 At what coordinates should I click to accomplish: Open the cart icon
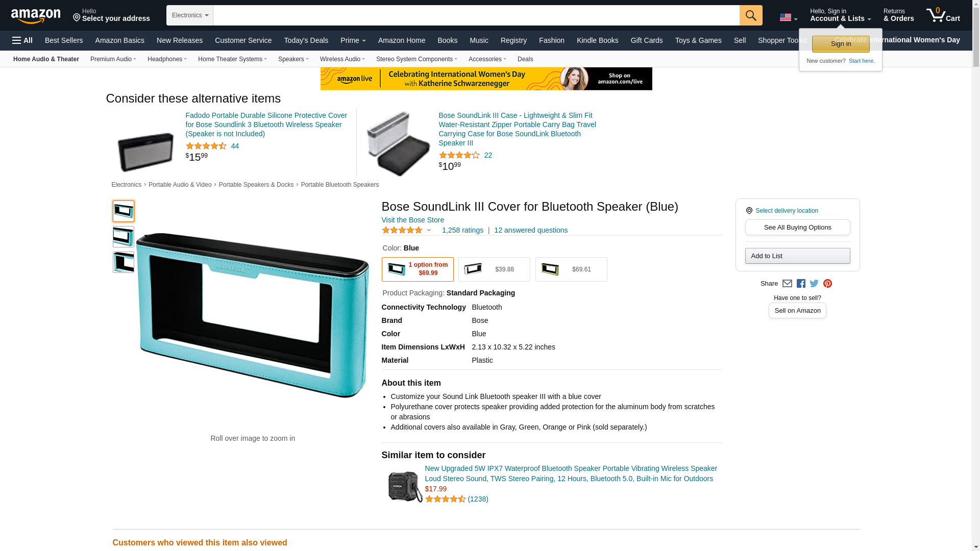[x=943, y=15]
